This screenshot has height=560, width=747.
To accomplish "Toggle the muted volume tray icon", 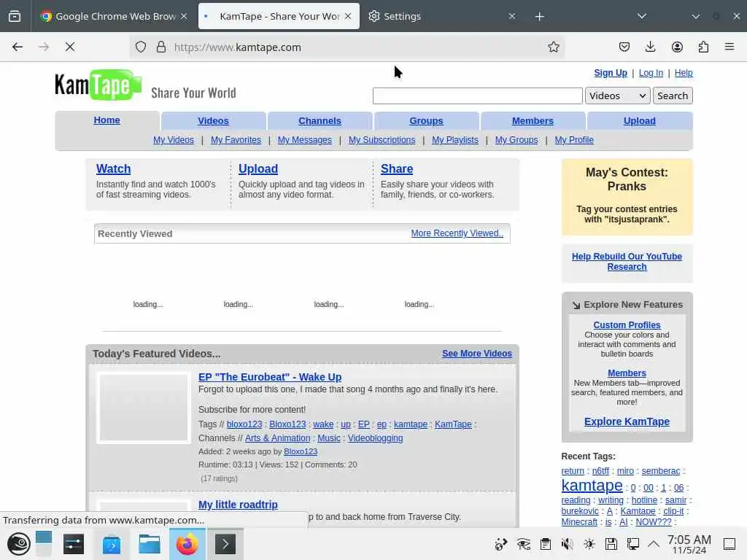I will [567, 544].
